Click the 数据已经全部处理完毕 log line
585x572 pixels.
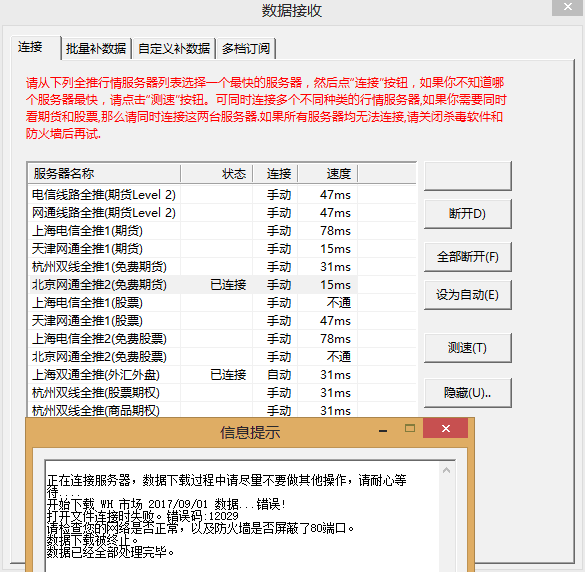111,552
